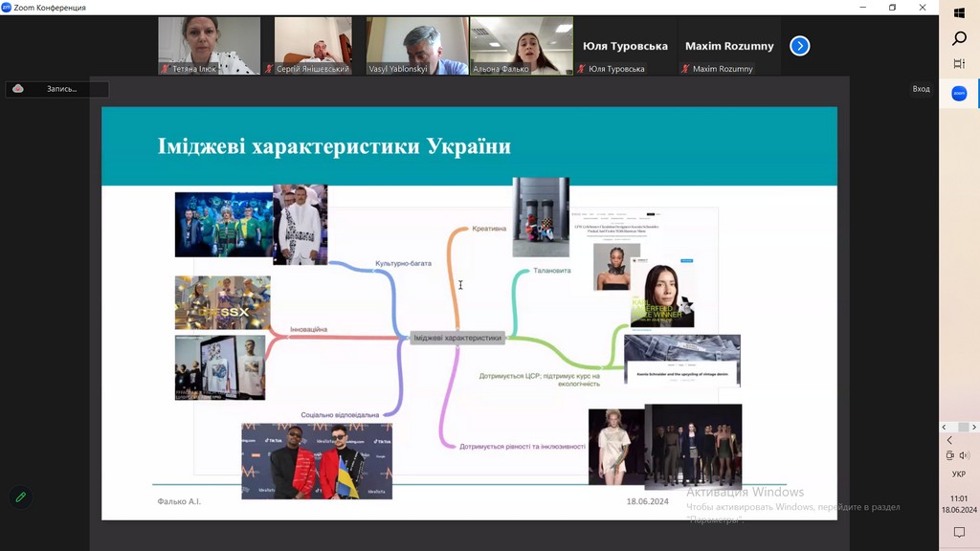Expand hidden system tray icons
Image resolution: width=980 pixels, height=551 pixels.
tap(949, 440)
